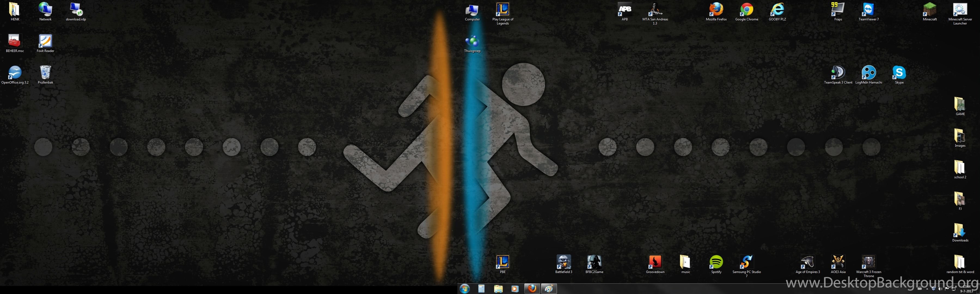Viewport: 980px width, 294px height.
Task: Select the Minecraft Server Launcher icon
Action: (960, 14)
